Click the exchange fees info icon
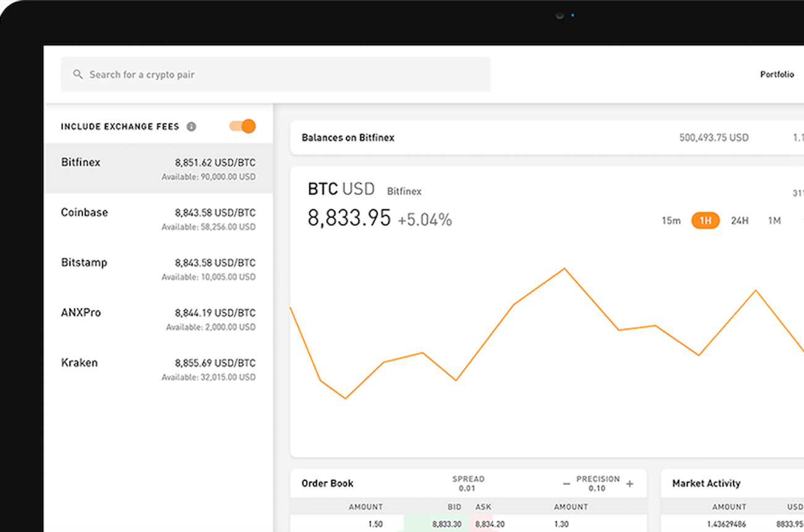Screen dimensions: 804x532 coord(192,127)
